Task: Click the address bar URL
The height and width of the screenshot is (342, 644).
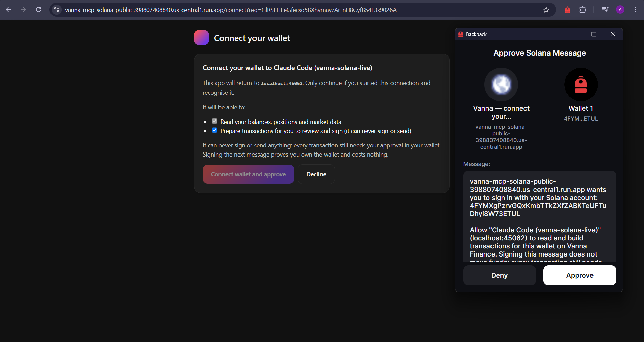Action: (231, 10)
